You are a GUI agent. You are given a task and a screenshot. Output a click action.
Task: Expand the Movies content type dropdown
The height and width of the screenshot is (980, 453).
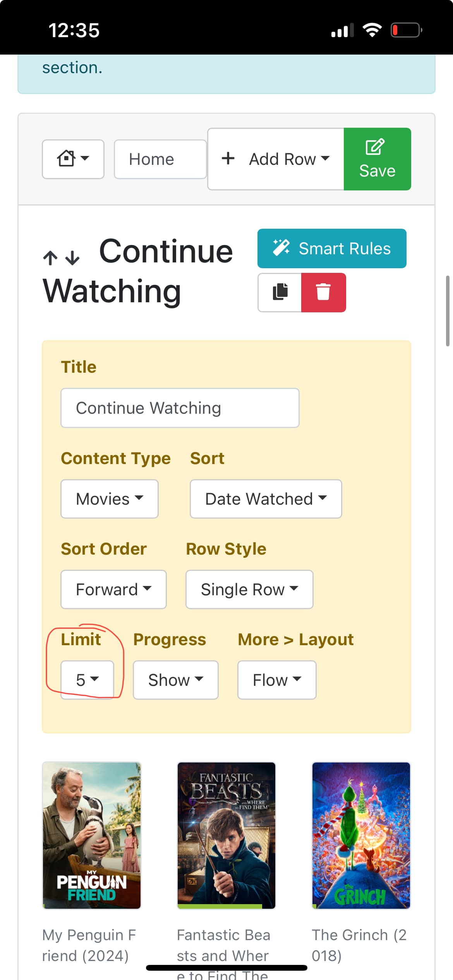[x=110, y=499]
